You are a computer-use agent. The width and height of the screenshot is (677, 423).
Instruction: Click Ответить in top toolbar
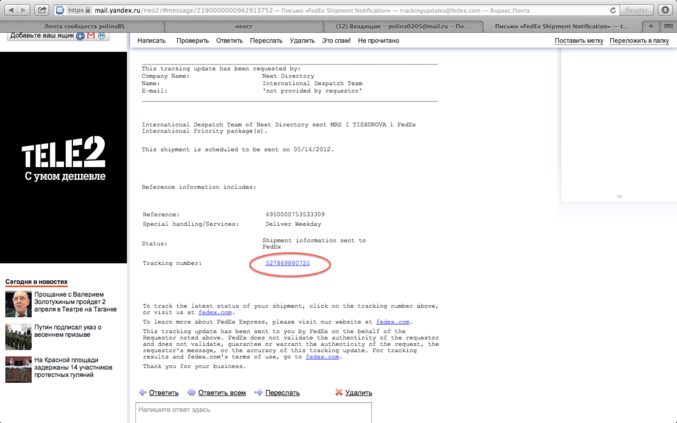click(229, 41)
